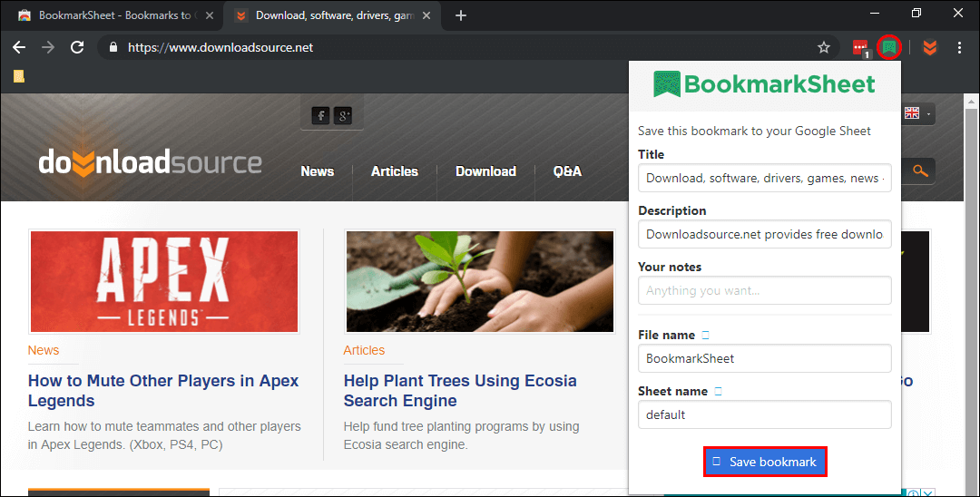Open the red extension icon with badge 1

pyautogui.click(x=861, y=48)
